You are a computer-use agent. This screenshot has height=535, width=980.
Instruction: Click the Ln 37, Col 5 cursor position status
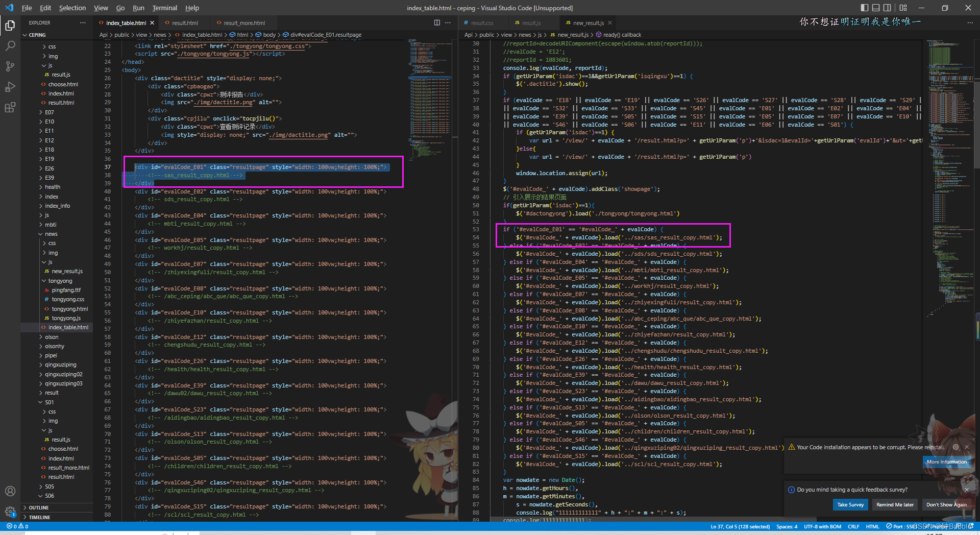[740, 526]
